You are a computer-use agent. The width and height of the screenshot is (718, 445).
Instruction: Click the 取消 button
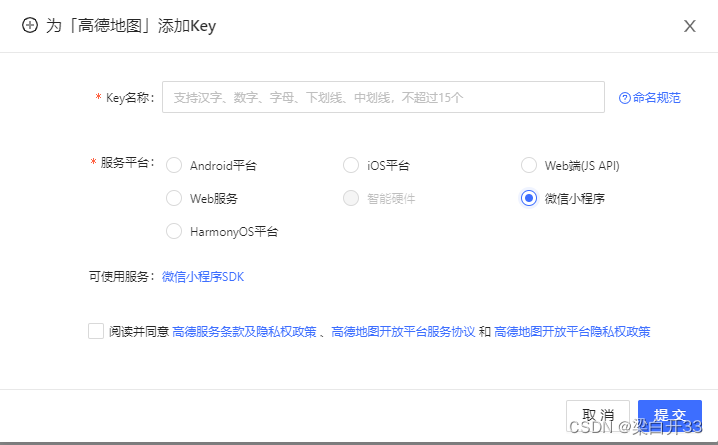pos(598,416)
